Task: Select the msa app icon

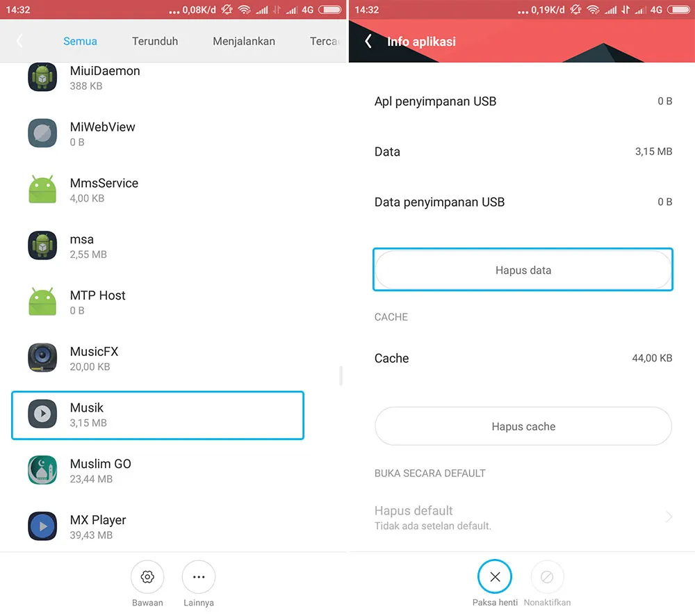Action: coord(42,245)
